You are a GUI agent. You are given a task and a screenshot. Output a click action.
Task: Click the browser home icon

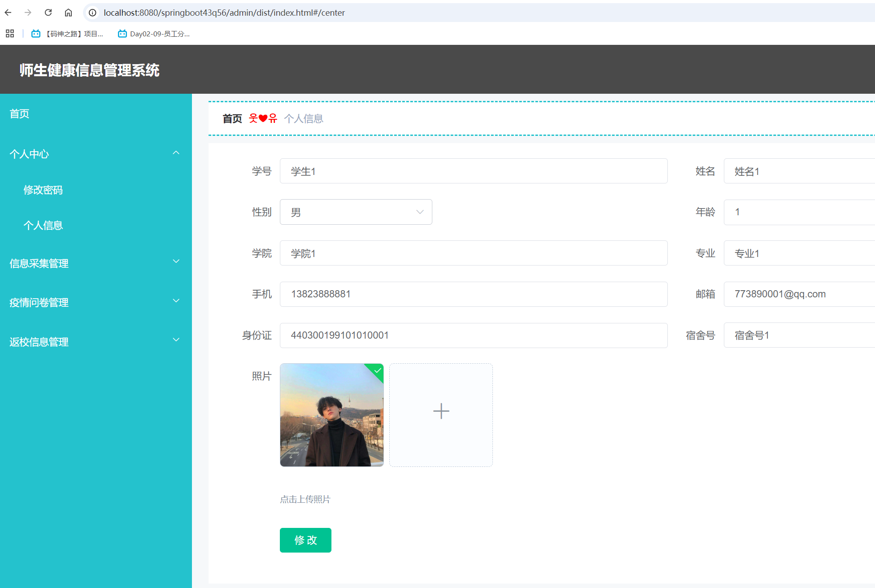tap(68, 13)
